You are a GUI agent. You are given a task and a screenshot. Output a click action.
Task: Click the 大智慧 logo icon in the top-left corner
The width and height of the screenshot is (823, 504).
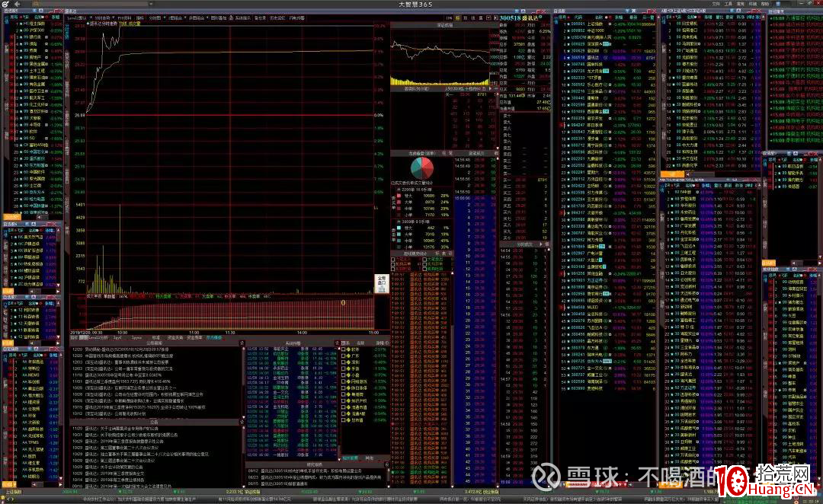5,5
